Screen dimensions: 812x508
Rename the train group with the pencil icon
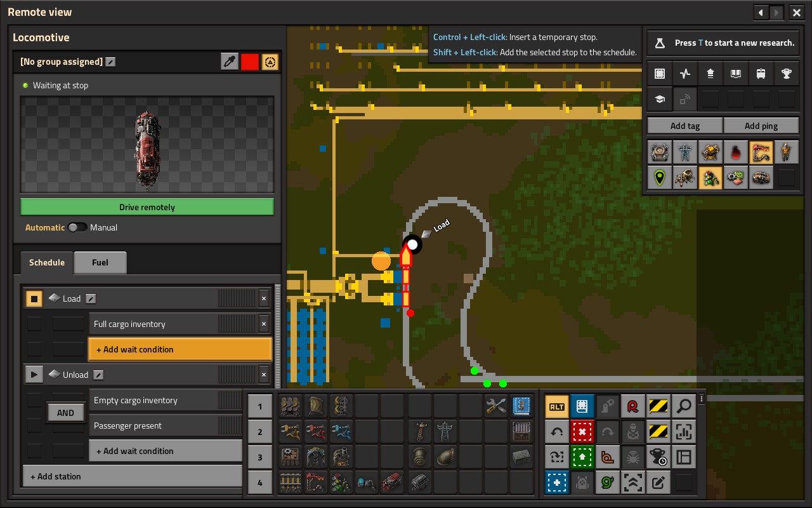(x=110, y=62)
